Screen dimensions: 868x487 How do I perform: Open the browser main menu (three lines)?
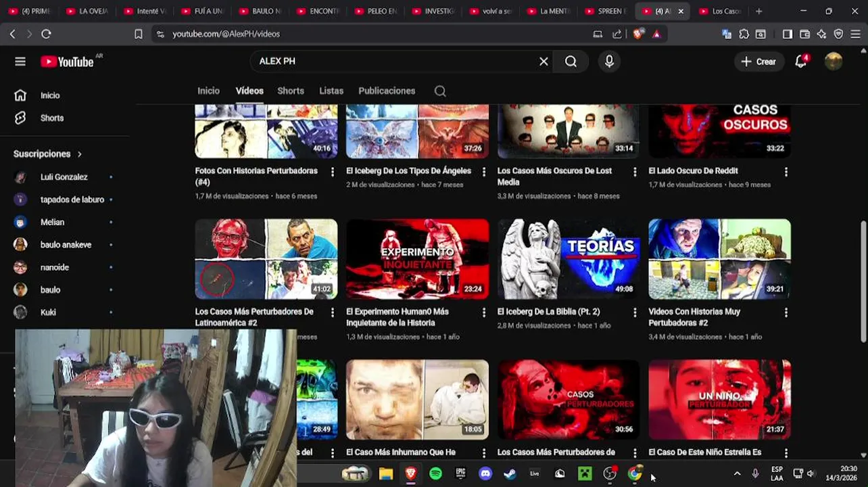[855, 34]
